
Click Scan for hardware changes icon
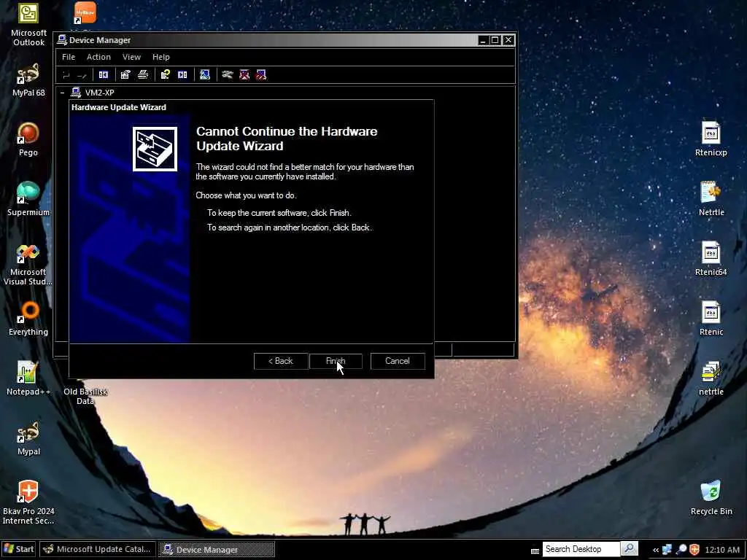coord(205,75)
